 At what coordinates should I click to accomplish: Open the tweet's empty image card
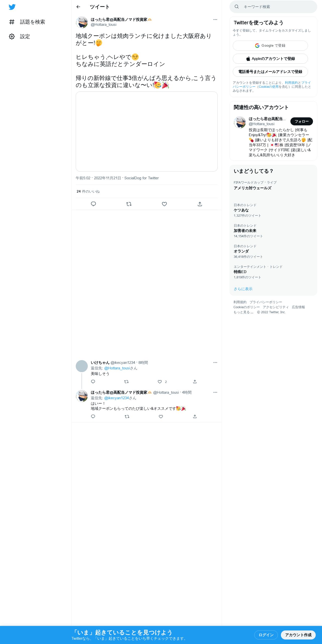(147, 131)
